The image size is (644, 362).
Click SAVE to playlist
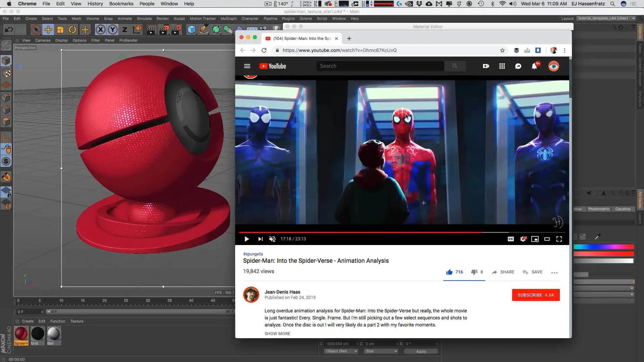point(532,272)
